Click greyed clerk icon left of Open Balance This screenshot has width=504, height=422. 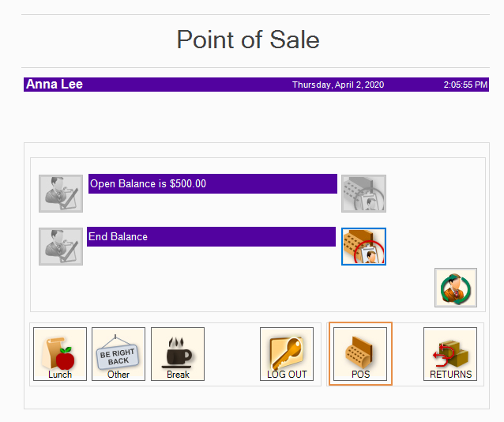click(61, 194)
